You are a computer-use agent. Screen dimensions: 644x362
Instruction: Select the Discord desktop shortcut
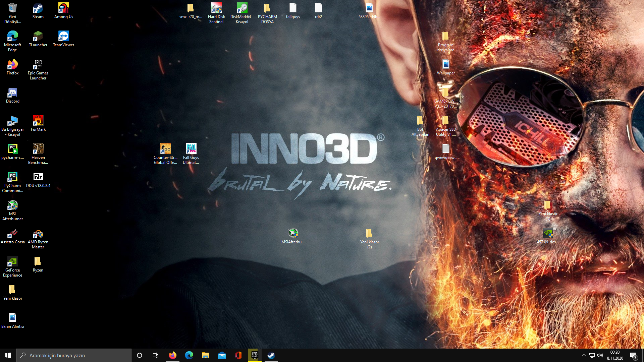12,95
